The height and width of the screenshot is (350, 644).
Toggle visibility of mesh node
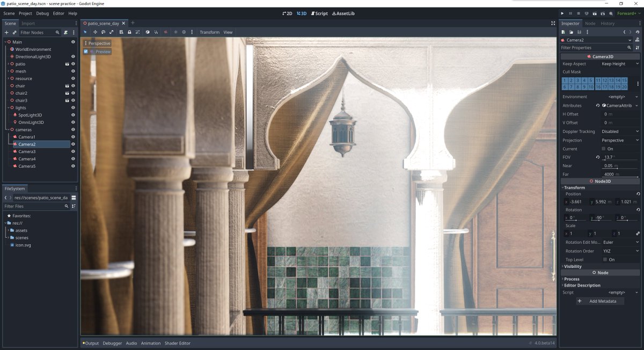tap(73, 71)
